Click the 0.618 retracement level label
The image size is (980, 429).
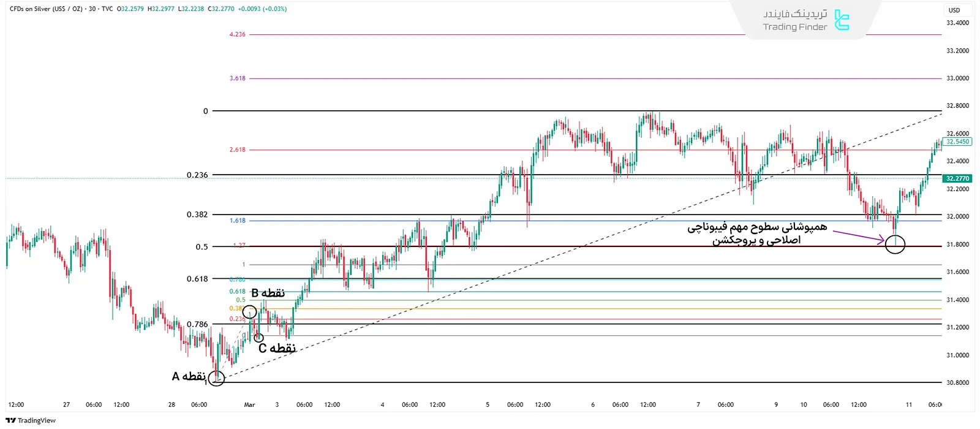click(x=197, y=279)
